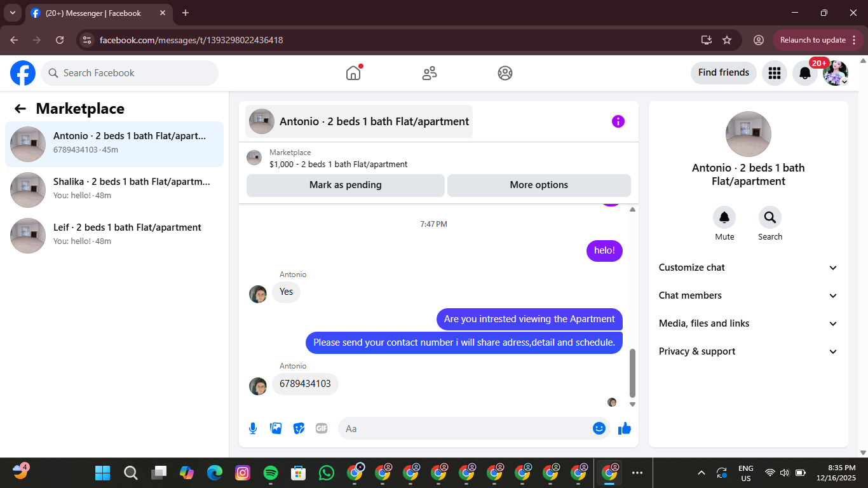Screen dimensions: 868x488
Task: Attach a photo using the image icon
Action: click(276, 428)
